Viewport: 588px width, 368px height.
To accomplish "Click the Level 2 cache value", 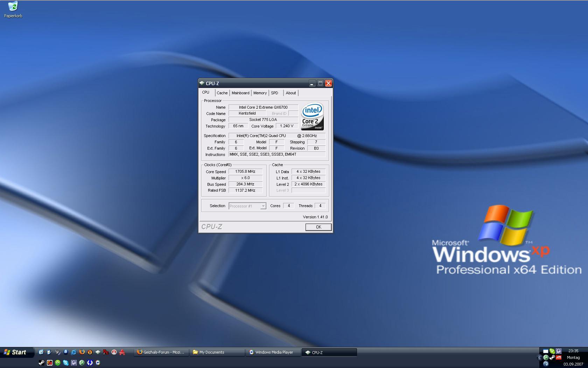I will (308, 184).
